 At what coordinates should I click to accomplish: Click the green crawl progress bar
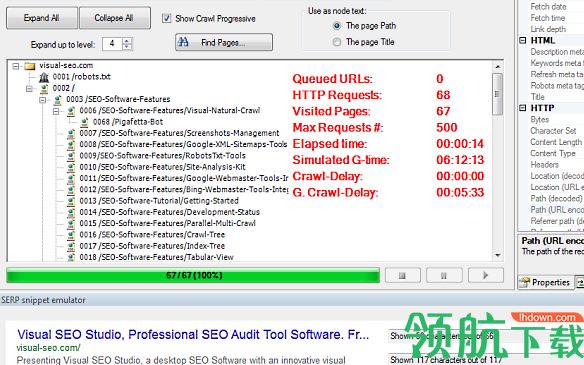tap(193, 276)
